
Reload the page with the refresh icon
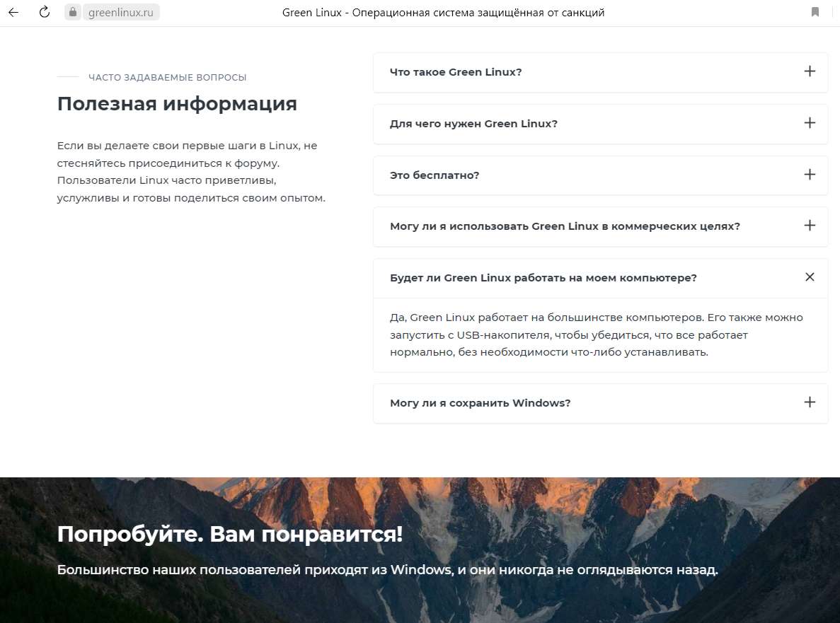45,12
